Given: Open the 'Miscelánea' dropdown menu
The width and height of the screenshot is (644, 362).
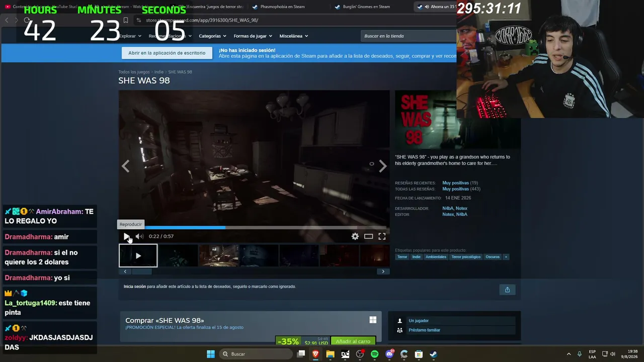Looking at the screenshot, I should click(x=294, y=36).
